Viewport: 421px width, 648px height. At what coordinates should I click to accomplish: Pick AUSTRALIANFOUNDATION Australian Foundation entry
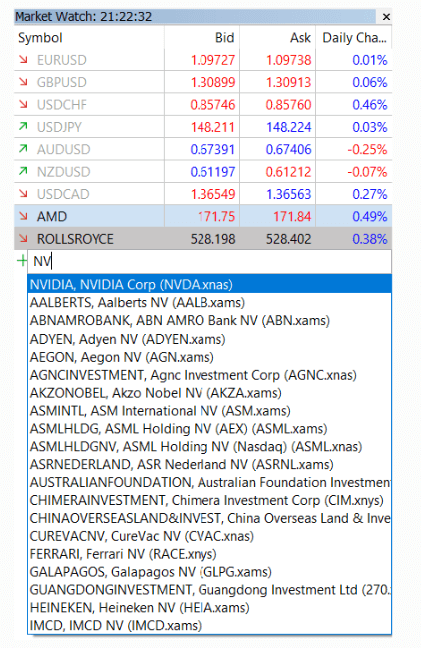[209, 482]
